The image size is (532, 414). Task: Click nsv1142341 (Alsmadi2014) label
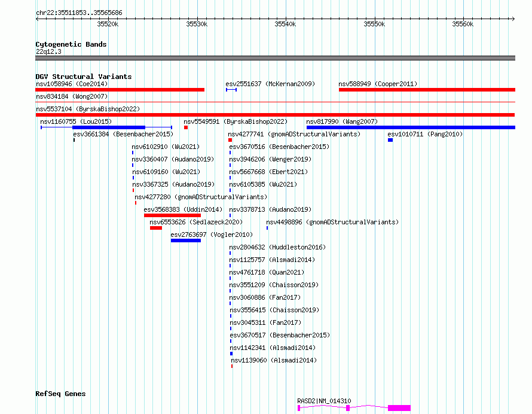click(x=273, y=348)
